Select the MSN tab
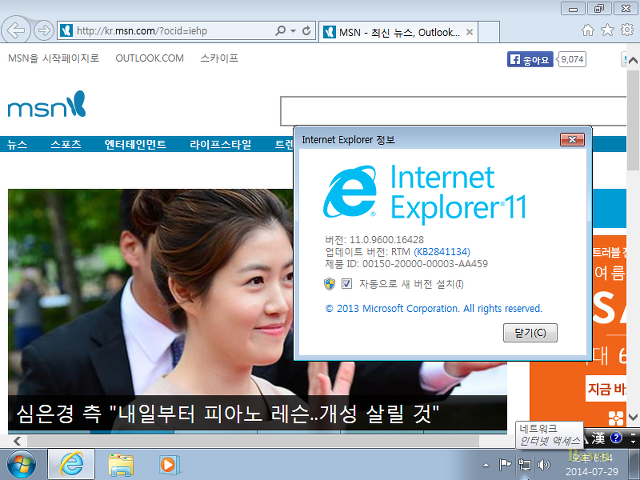640x480 pixels. [x=398, y=32]
